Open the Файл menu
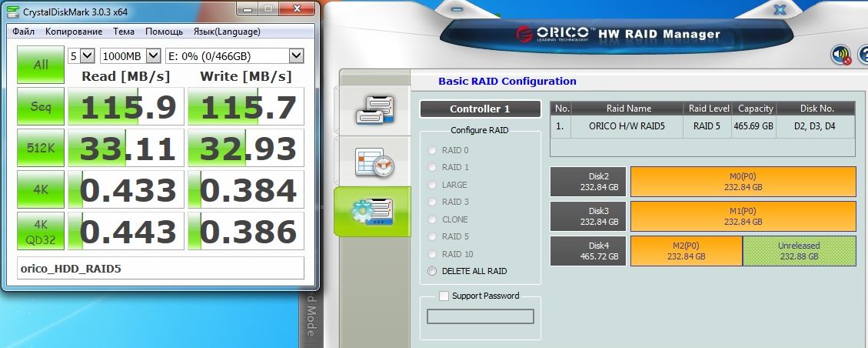The image size is (868, 348). (23, 32)
